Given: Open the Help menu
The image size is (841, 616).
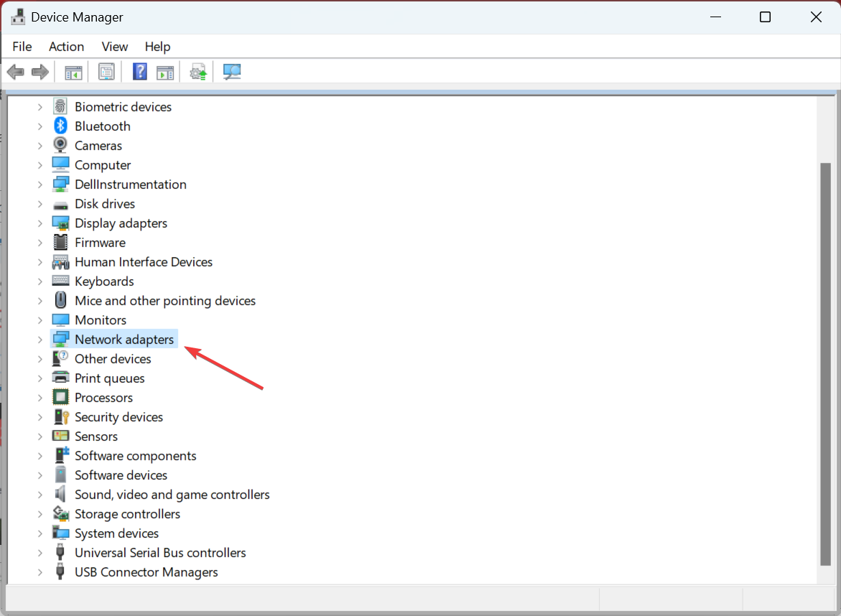Looking at the screenshot, I should point(158,47).
